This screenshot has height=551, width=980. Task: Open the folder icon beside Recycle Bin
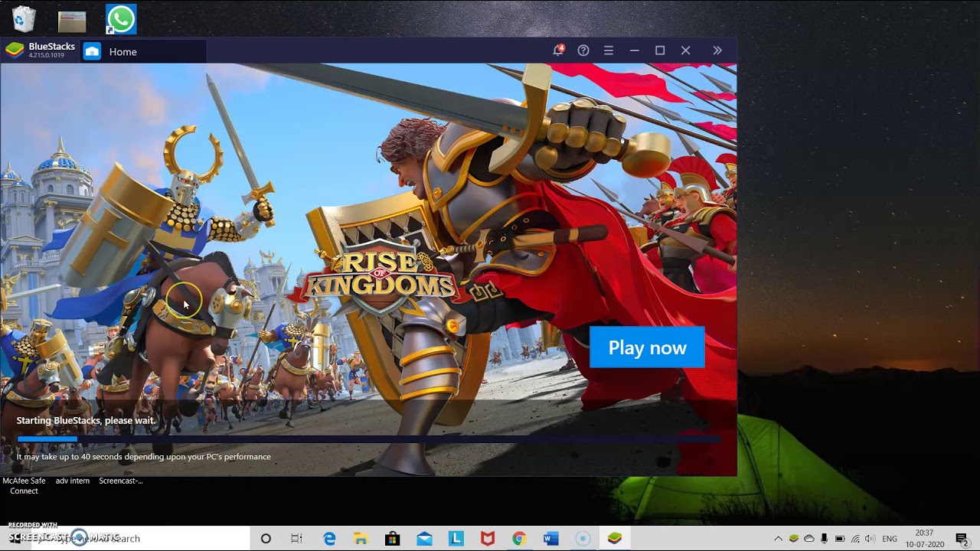click(x=72, y=21)
